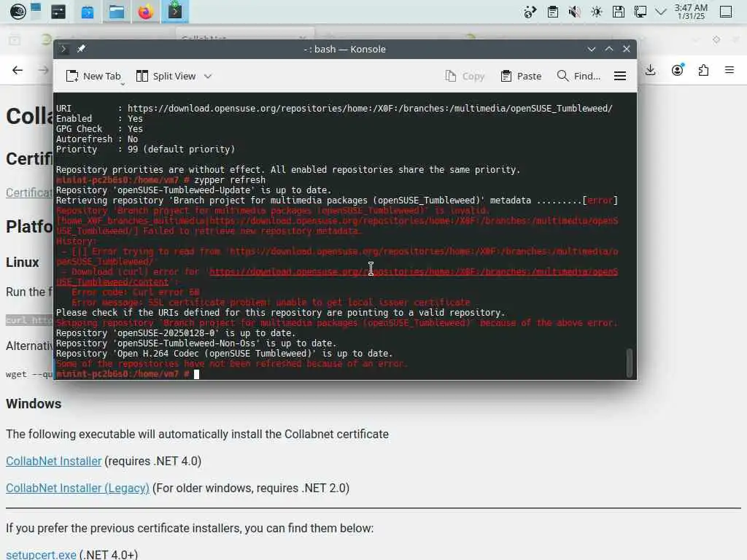Open Find in Konsole toolbar
Viewport: 747px width, 560px height.
coord(578,76)
